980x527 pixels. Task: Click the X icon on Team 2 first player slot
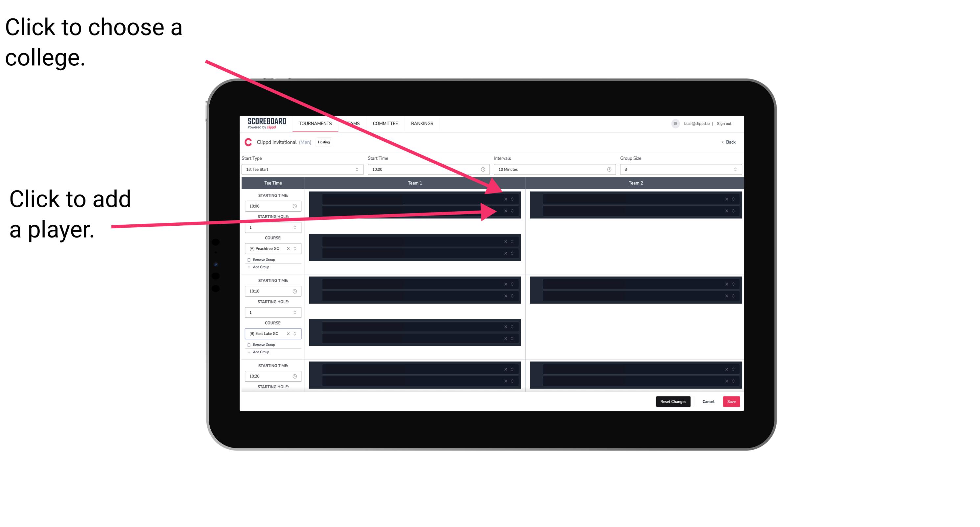click(726, 199)
